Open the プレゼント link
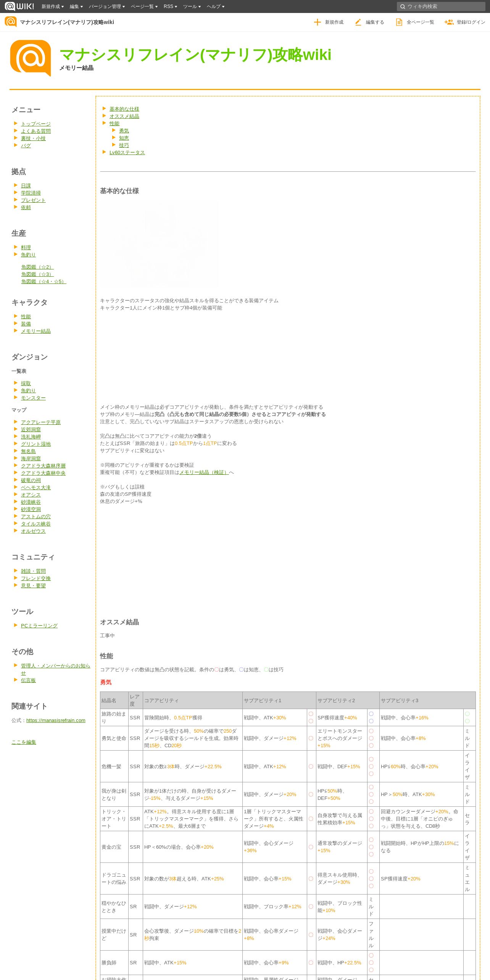 pyautogui.click(x=33, y=200)
